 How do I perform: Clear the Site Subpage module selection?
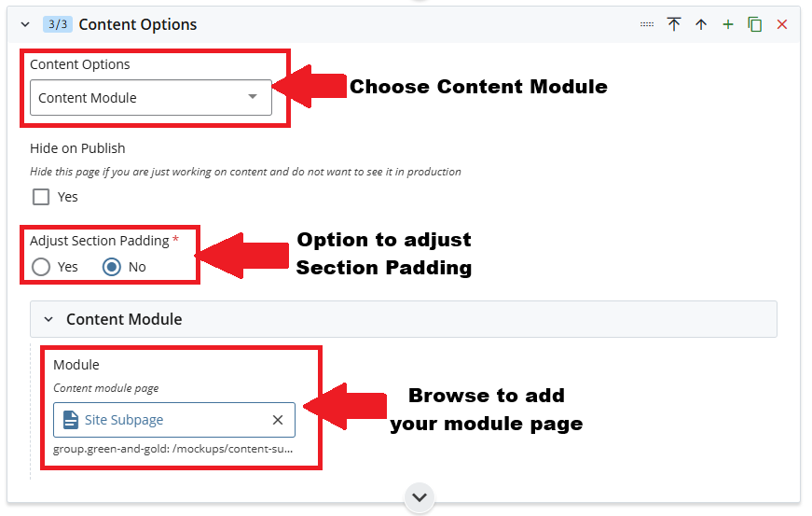pyautogui.click(x=278, y=420)
